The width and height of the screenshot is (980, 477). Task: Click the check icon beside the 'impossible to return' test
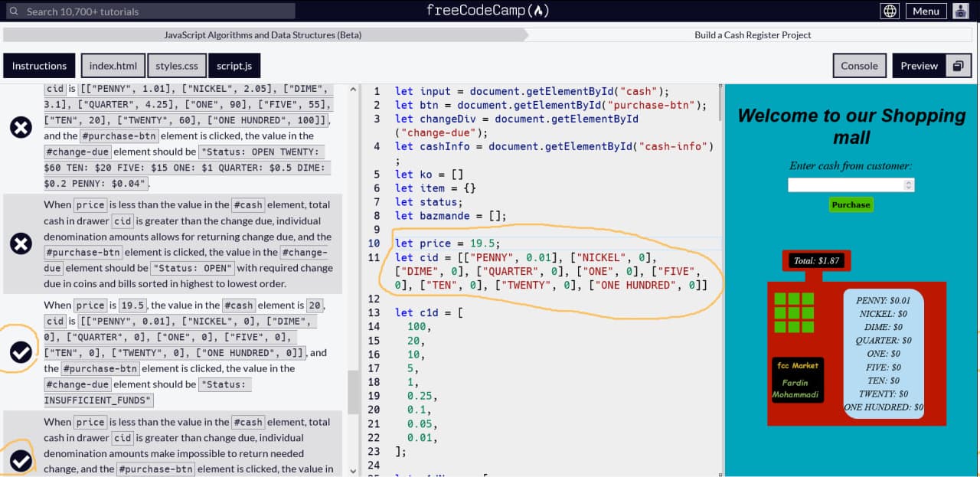click(21, 461)
